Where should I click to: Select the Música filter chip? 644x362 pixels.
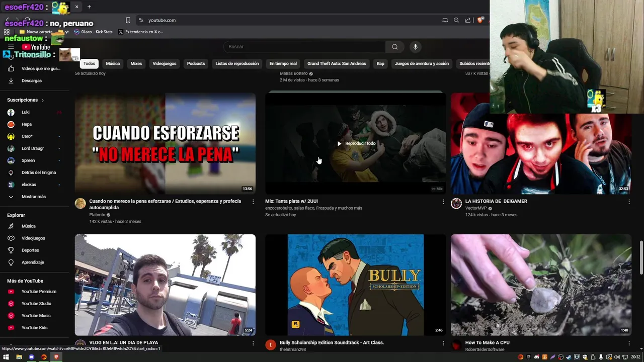pyautogui.click(x=113, y=64)
